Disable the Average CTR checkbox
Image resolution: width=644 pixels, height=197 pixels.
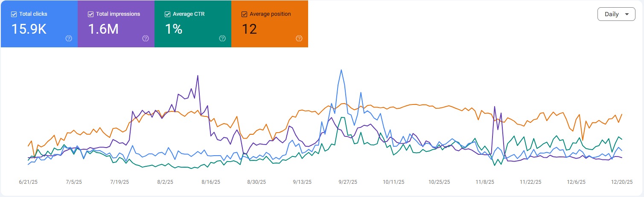click(167, 14)
